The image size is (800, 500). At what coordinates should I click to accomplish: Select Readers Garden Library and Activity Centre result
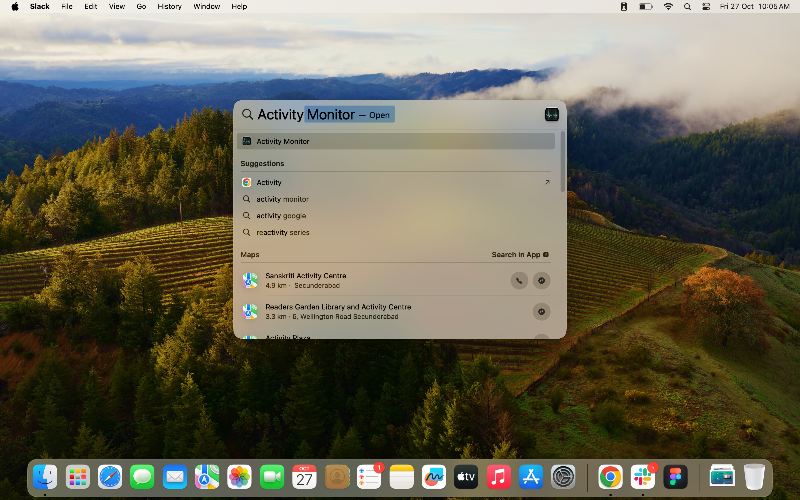395,311
